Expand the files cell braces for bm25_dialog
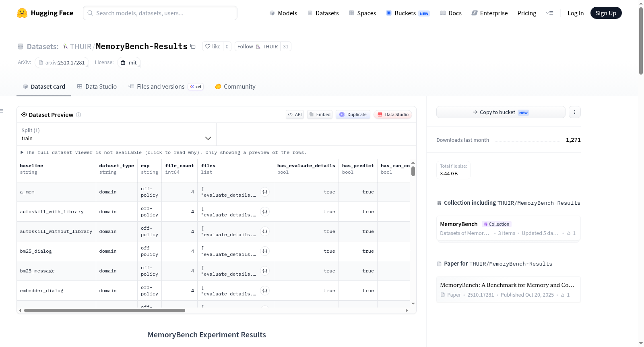644x347 pixels. point(265,251)
